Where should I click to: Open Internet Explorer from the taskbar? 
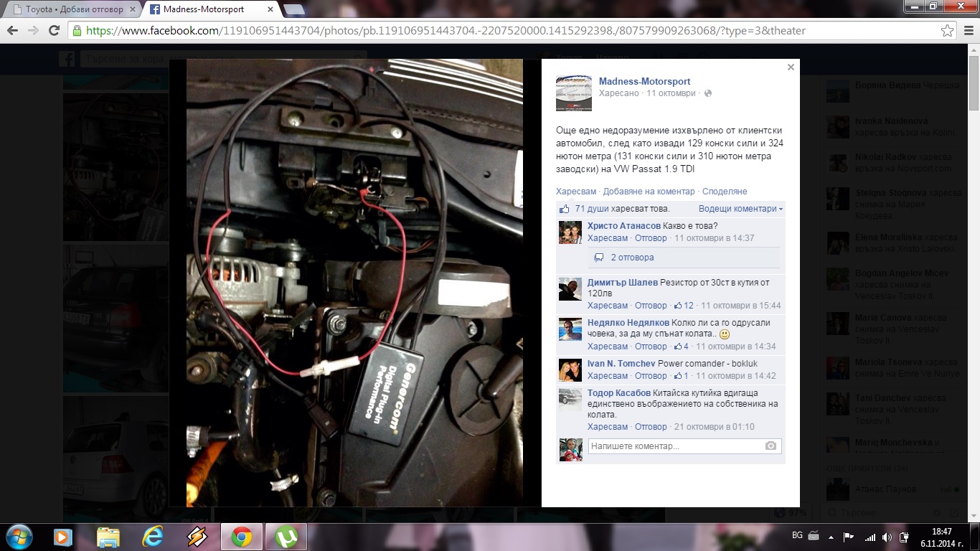[x=153, y=537]
